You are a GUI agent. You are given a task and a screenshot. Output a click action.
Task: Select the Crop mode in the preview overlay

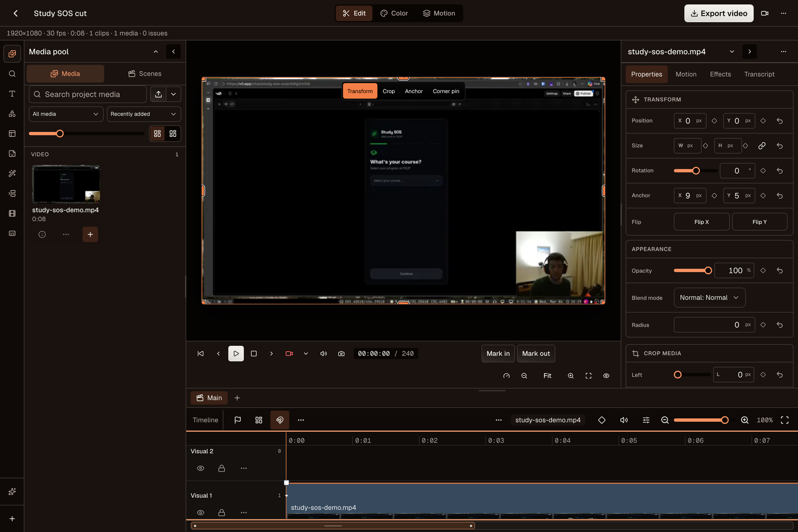coord(389,91)
